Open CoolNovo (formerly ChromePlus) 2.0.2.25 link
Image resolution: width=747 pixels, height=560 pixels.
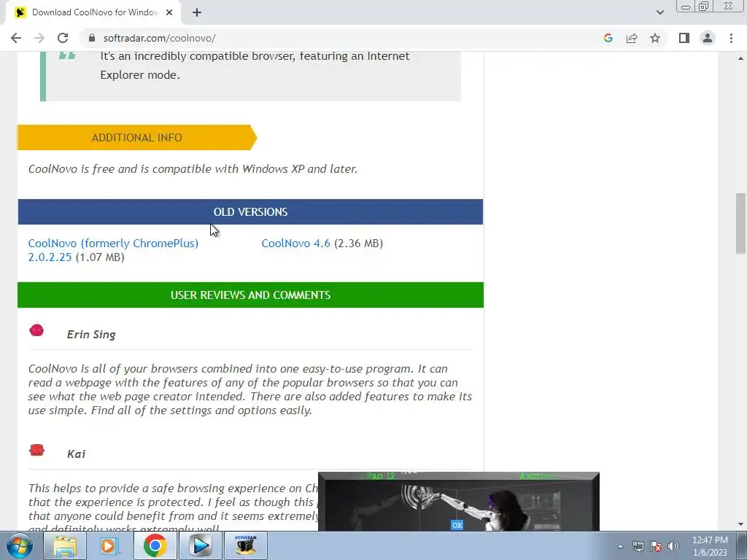(x=113, y=250)
